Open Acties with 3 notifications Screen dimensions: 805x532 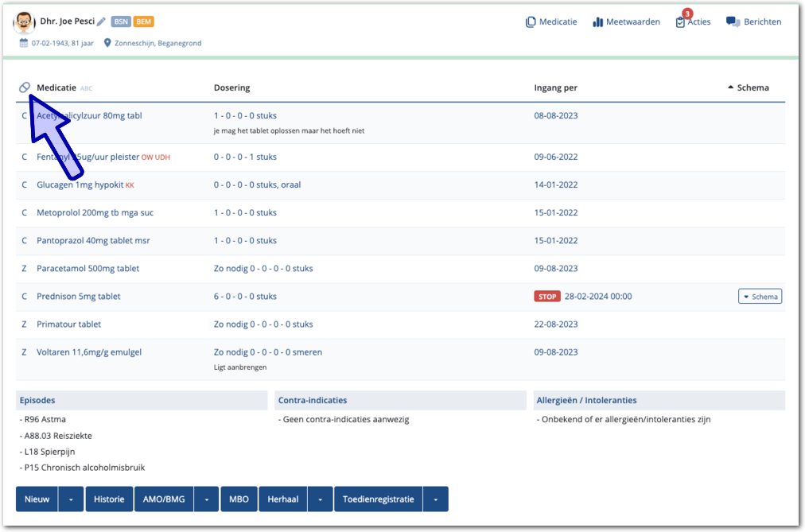point(693,22)
